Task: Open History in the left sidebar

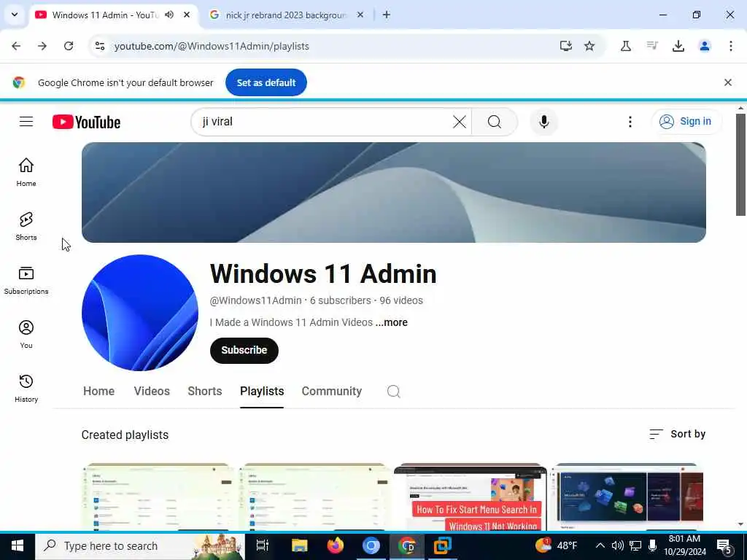Action: [x=26, y=388]
